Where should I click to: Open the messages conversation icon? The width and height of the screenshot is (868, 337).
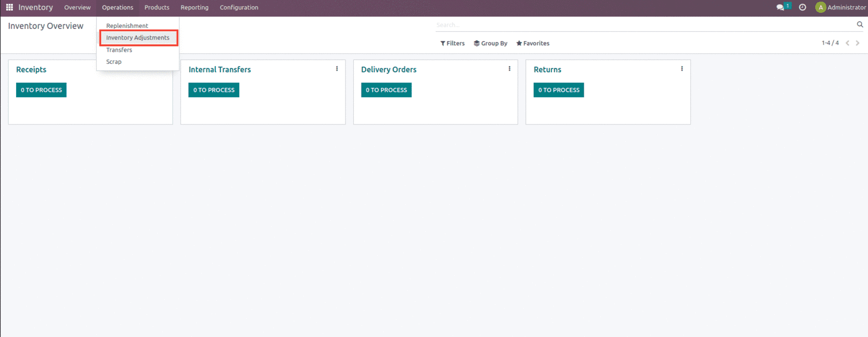tap(780, 7)
